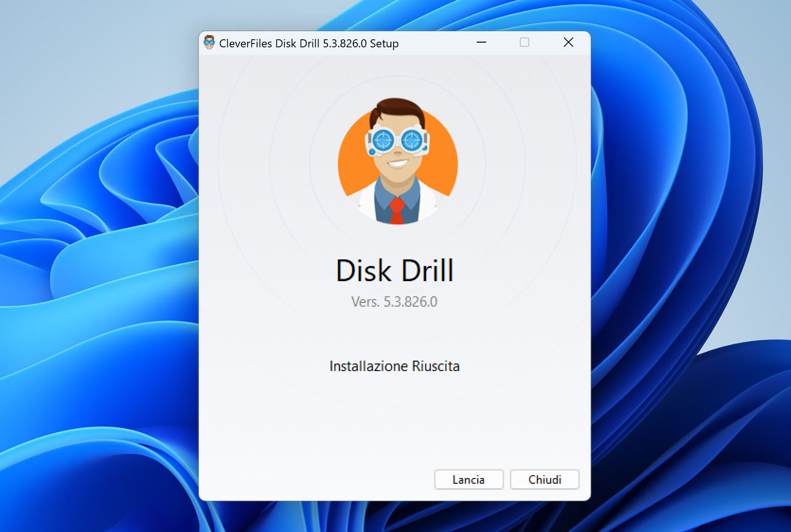Click the 'CleverFiles Disk Drill 5.3.826.0 Setup' window title

pos(309,44)
